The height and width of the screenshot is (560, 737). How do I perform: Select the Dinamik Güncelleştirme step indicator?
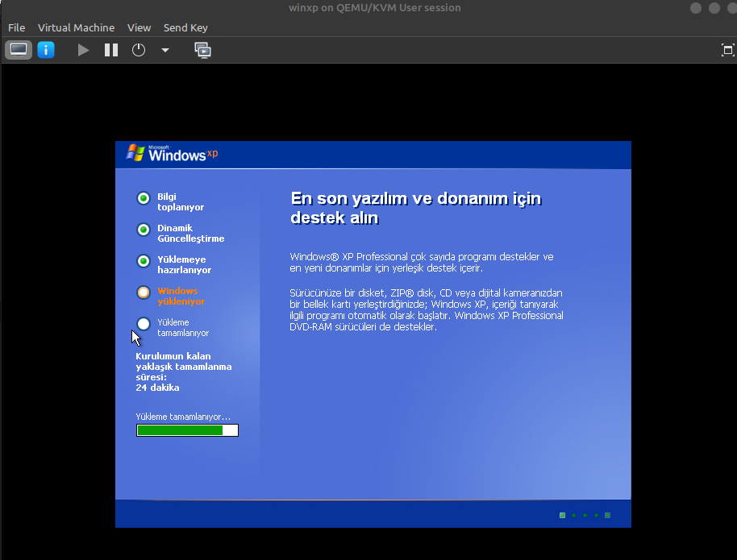click(144, 230)
